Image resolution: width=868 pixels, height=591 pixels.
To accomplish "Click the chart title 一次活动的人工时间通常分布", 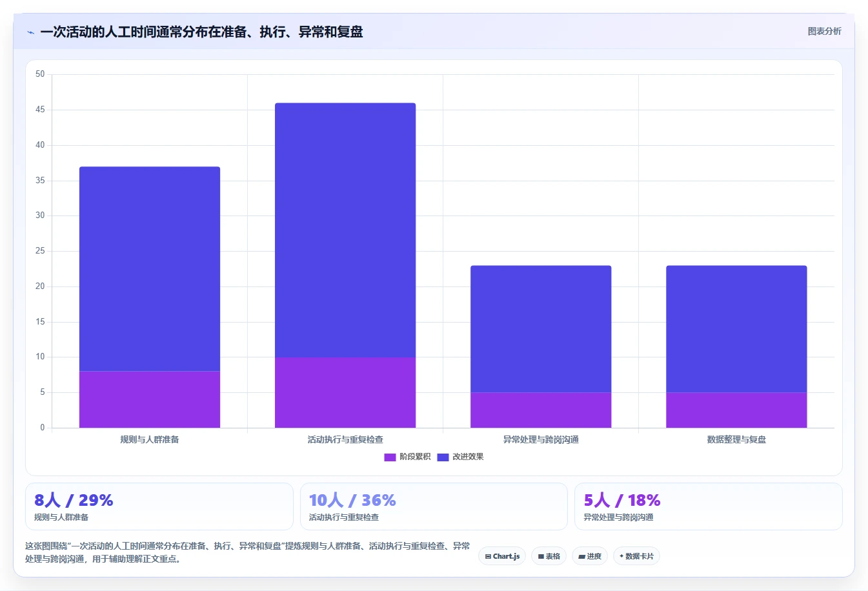I will click(201, 32).
